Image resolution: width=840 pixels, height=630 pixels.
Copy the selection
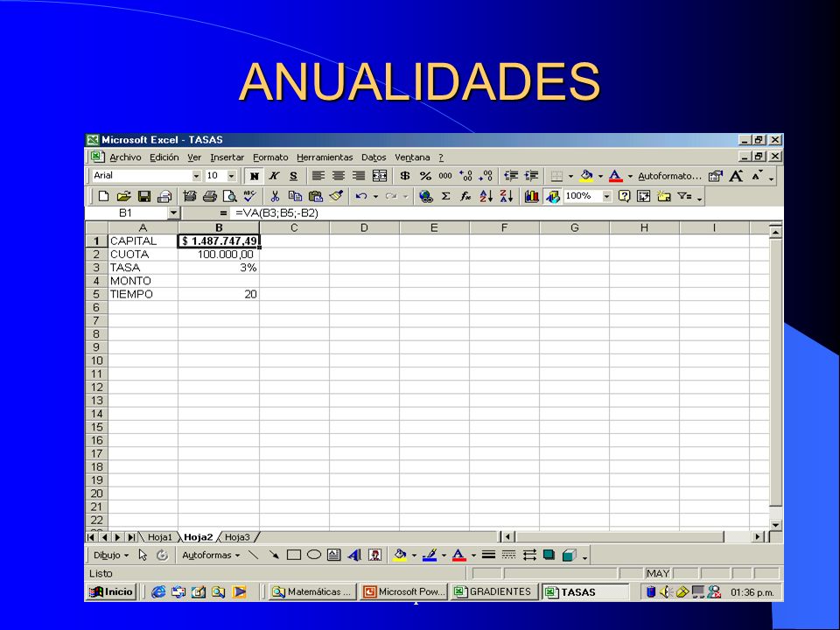pyautogui.click(x=295, y=196)
